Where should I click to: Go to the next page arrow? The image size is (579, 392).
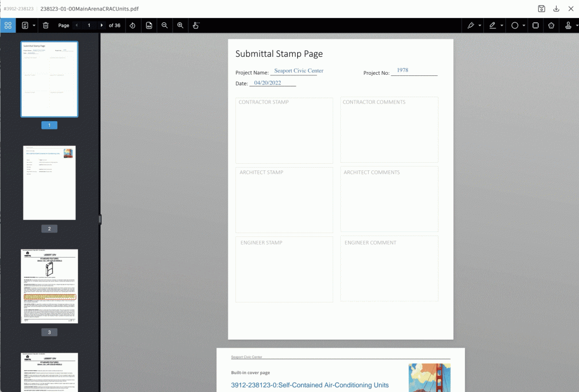pos(102,26)
